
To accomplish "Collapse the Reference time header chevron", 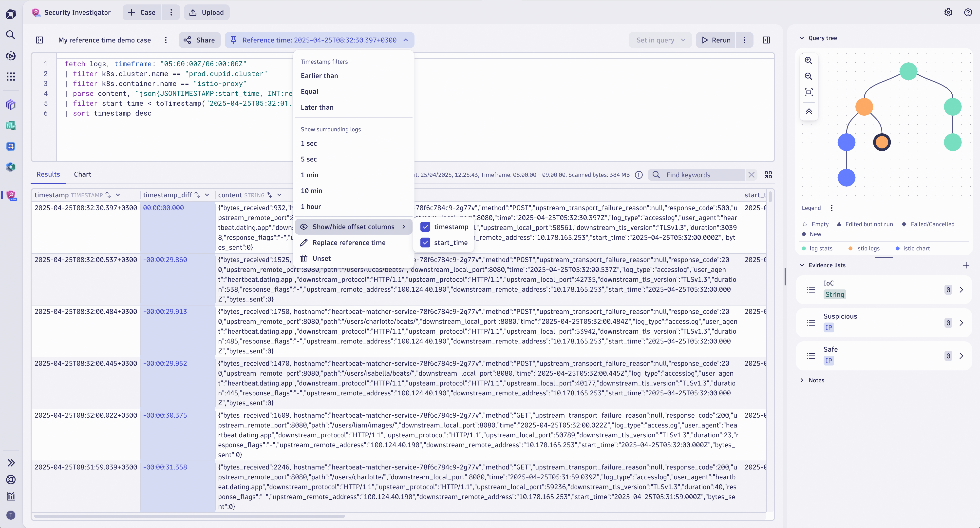I will tap(405, 40).
